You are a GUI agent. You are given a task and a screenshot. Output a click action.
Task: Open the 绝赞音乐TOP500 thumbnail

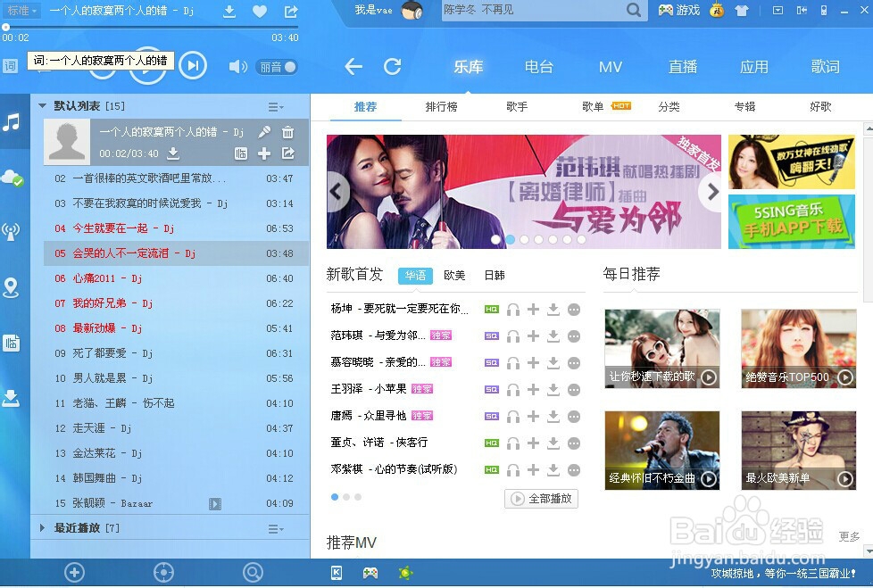[799, 349]
